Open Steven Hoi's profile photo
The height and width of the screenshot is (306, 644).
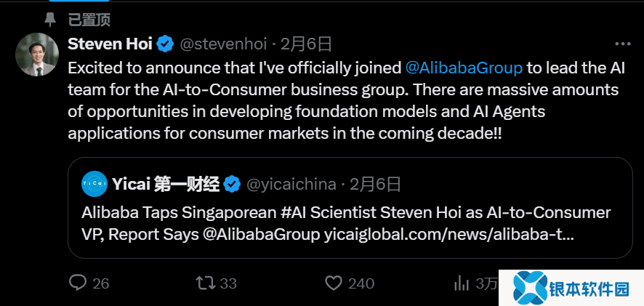coord(37,55)
